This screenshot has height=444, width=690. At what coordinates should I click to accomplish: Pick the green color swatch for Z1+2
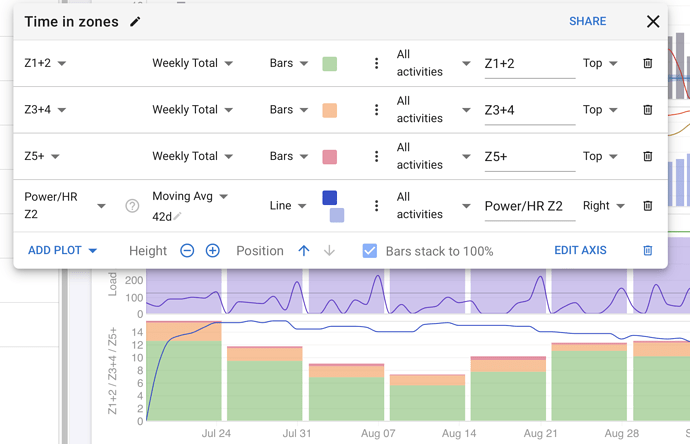click(x=329, y=64)
